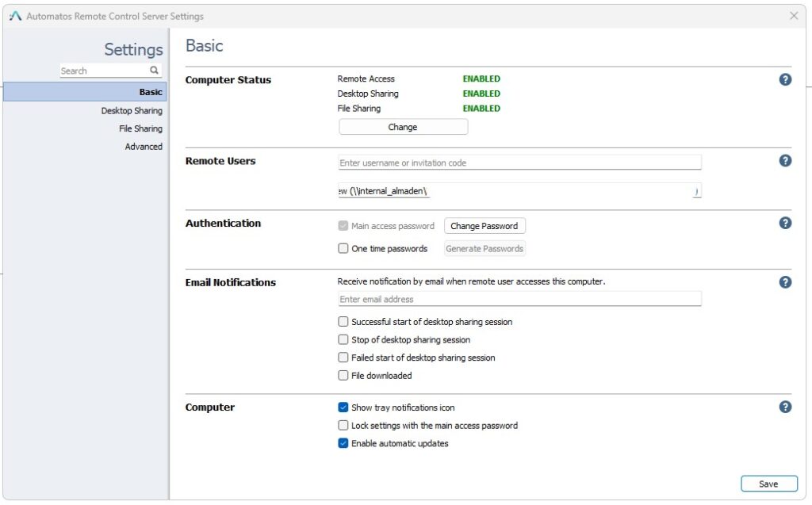
Task: Open help for Authentication section
Action: 785,223
